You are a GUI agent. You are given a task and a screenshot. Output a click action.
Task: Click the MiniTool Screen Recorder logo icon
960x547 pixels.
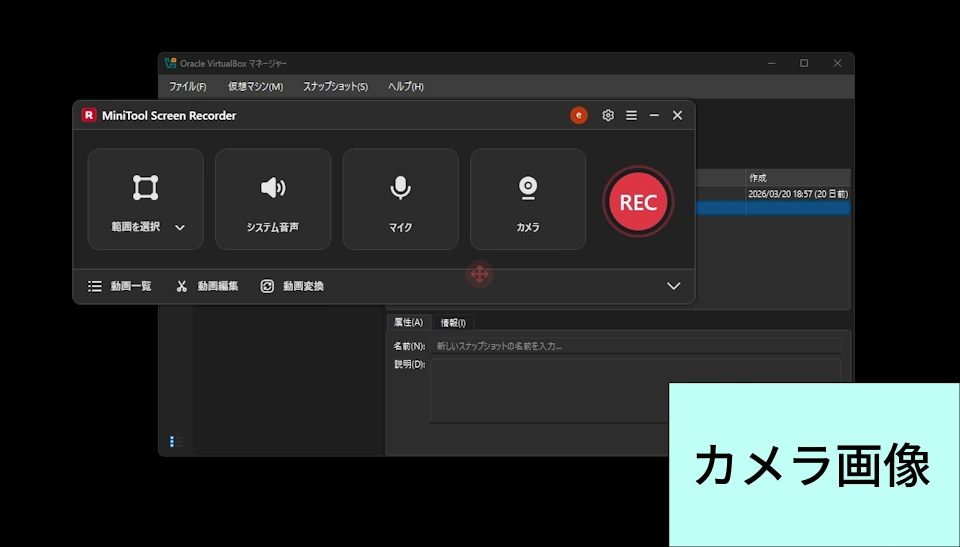(89, 115)
